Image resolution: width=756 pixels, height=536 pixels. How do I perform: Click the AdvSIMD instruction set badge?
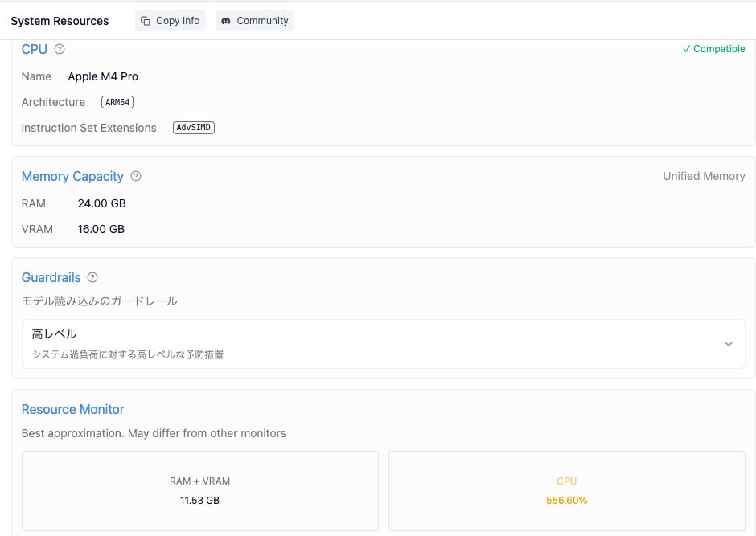193,128
